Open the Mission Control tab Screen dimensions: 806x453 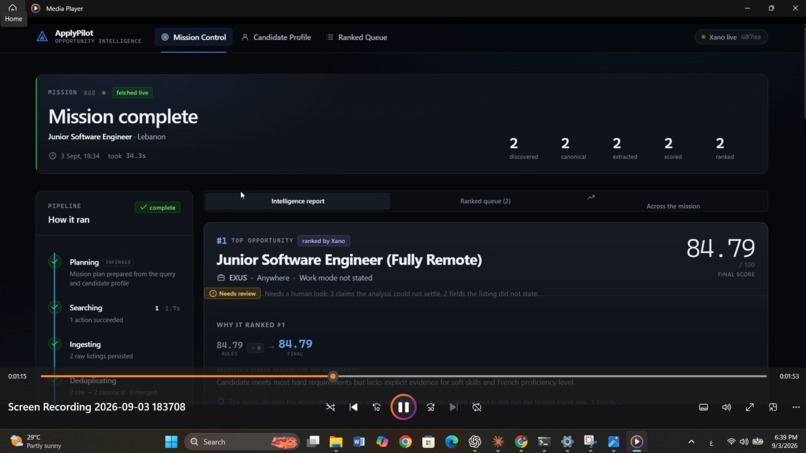tap(193, 37)
